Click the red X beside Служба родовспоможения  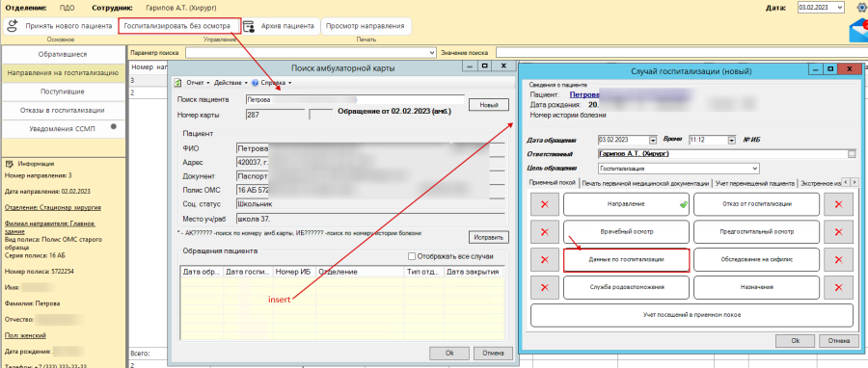point(544,287)
